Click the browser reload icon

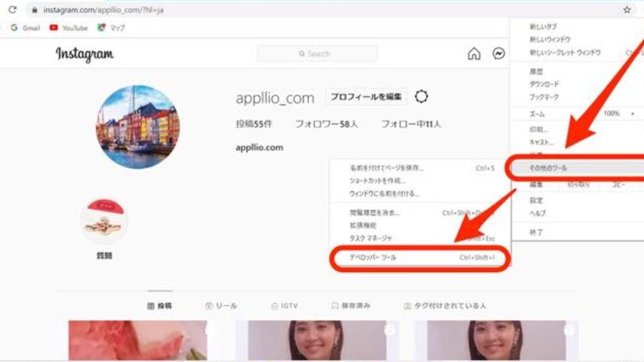[x=12, y=10]
